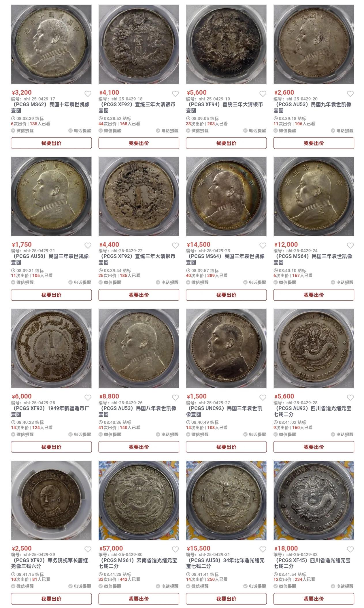The image size is (364, 608).
Task: Click heart icon on lot shl-25-0429-18
Action: [x=175, y=94]
